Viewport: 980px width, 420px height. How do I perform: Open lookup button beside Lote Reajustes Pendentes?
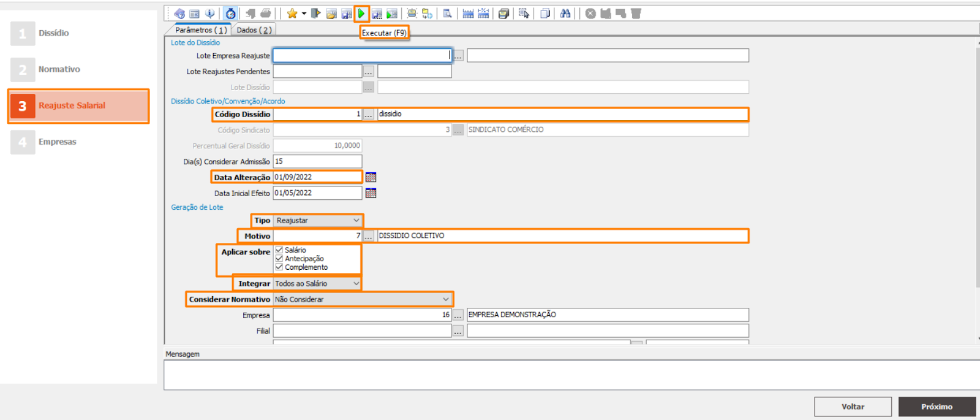pos(368,72)
